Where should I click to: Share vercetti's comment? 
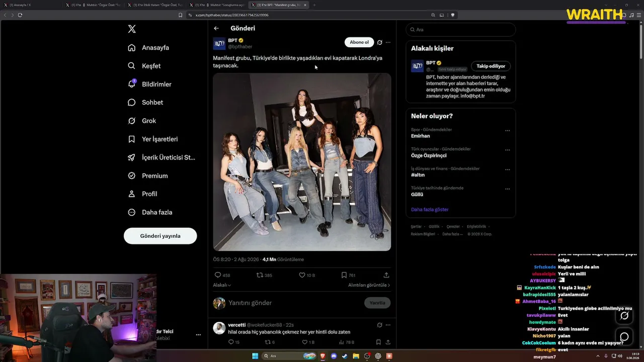click(x=388, y=342)
